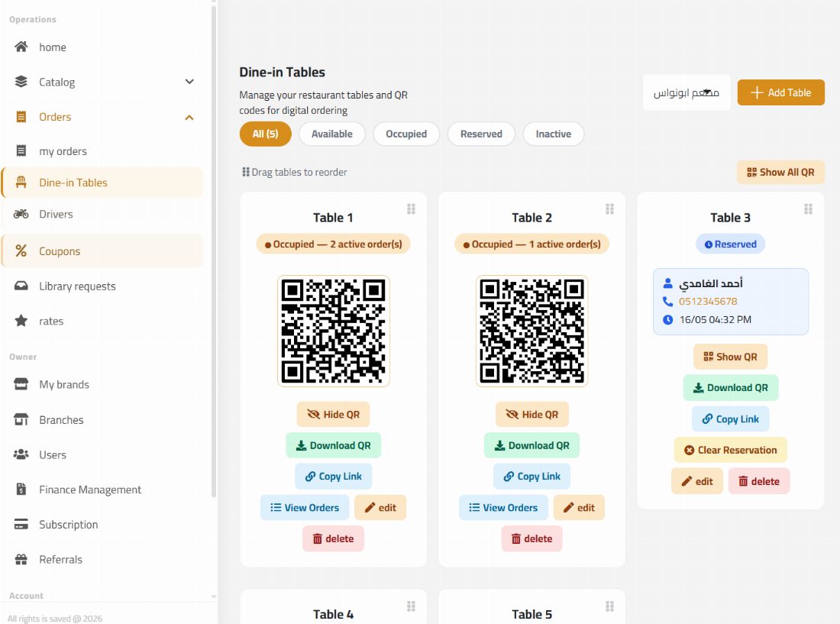
Task: Show QR for Table 3
Action: pos(730,357)
